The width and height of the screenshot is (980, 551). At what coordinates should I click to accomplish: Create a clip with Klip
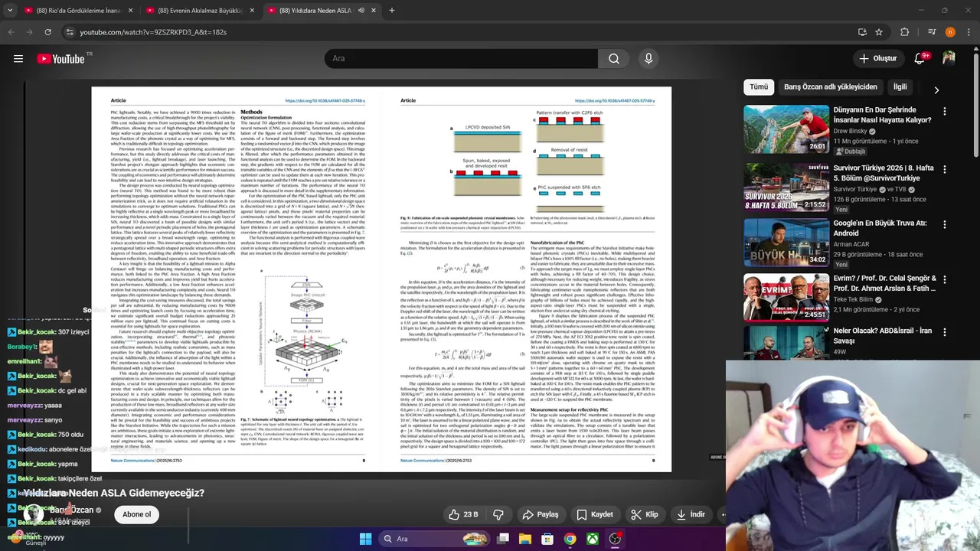pyautogui.click(x=643, y=514)
